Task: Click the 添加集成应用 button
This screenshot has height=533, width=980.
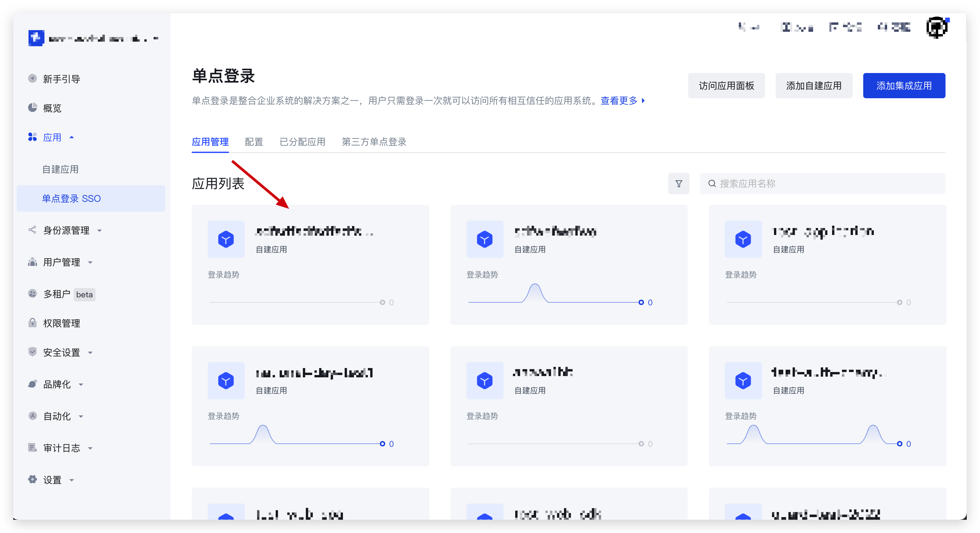Action: 904,86
